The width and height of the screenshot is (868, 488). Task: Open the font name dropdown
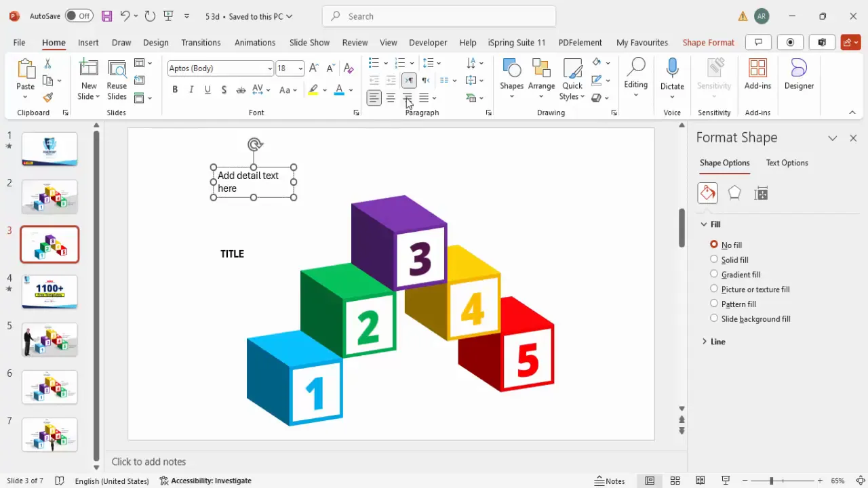tap(270, 68)
